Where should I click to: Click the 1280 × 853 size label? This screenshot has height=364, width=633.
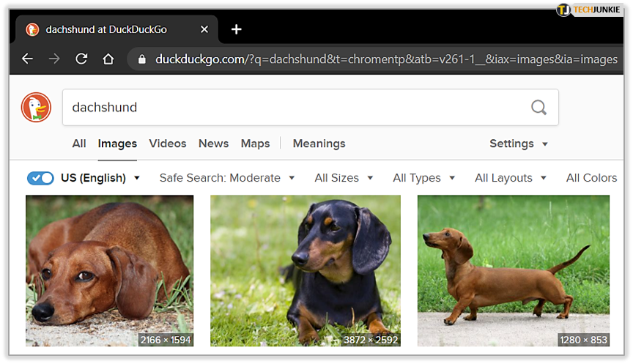(x=583, y=340)
